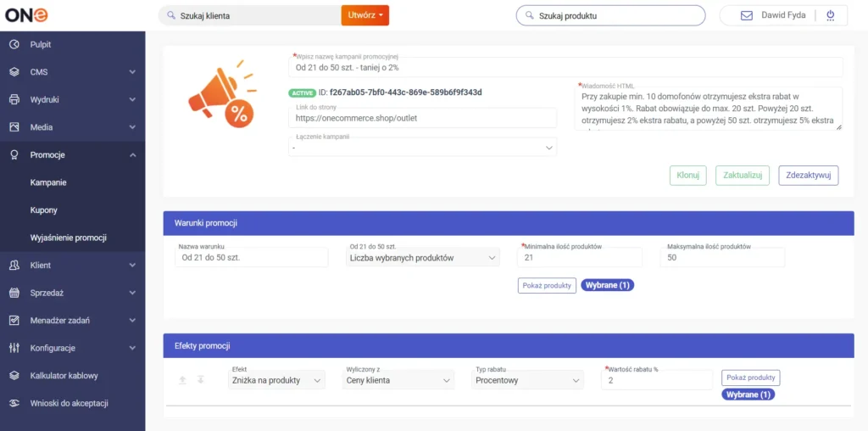Toggle the Wybrane (1) badge in Warunki promocji
This screenshot has height=431, width=868.
click(x=608, y=285)
